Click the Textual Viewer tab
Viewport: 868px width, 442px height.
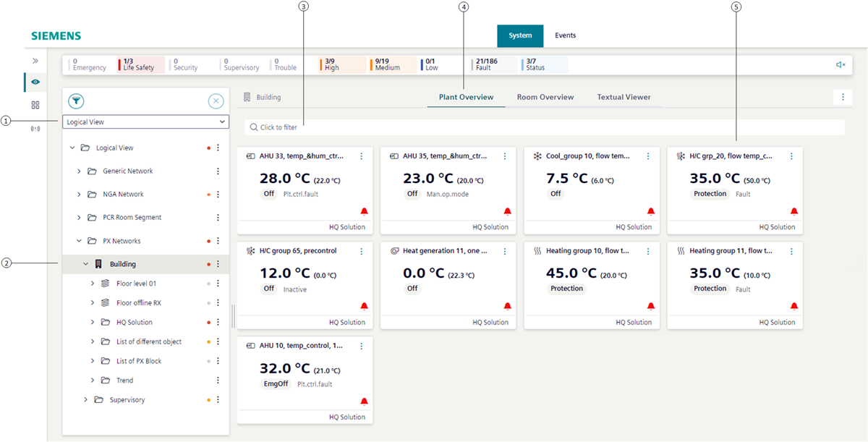[624, 97]
